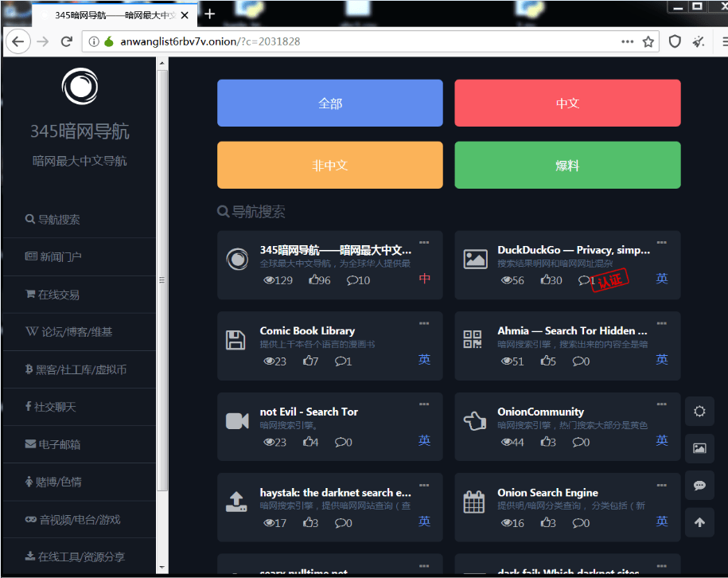Reload the page with the refresh icon
The width and height of the screenshot is (728, 578).
coord(67,42)
